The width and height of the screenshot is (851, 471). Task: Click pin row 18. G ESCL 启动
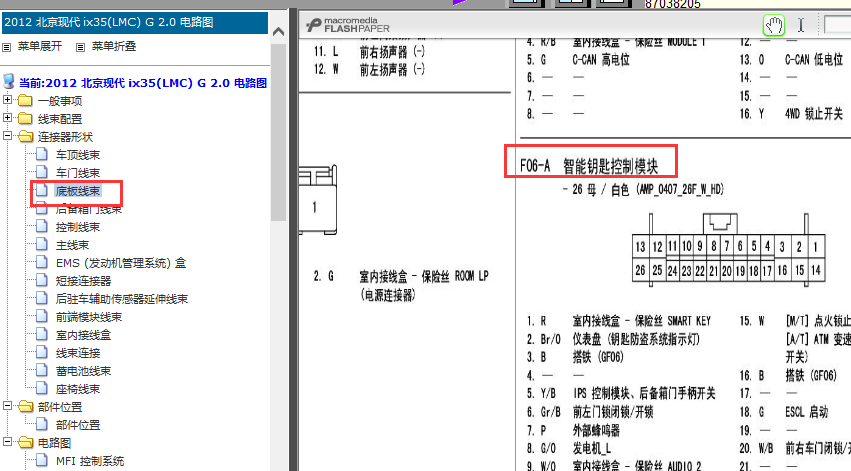pyautogui.click(x=784, y=412)
